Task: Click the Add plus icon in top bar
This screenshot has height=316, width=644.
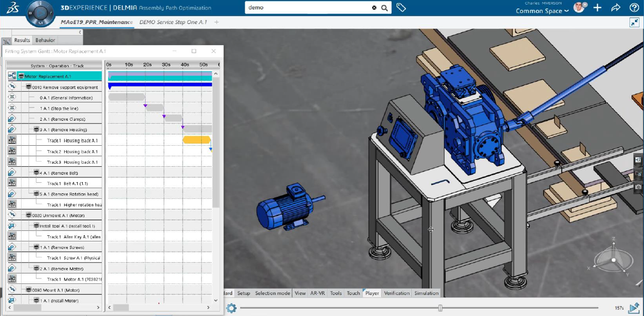Action: click(x=597, y=8)
